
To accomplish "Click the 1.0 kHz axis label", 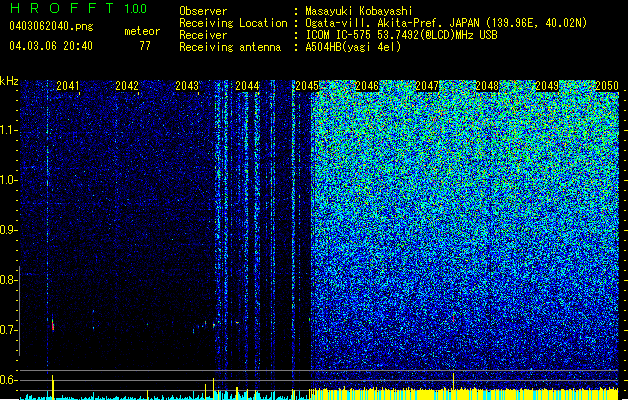I will (8, 180).
